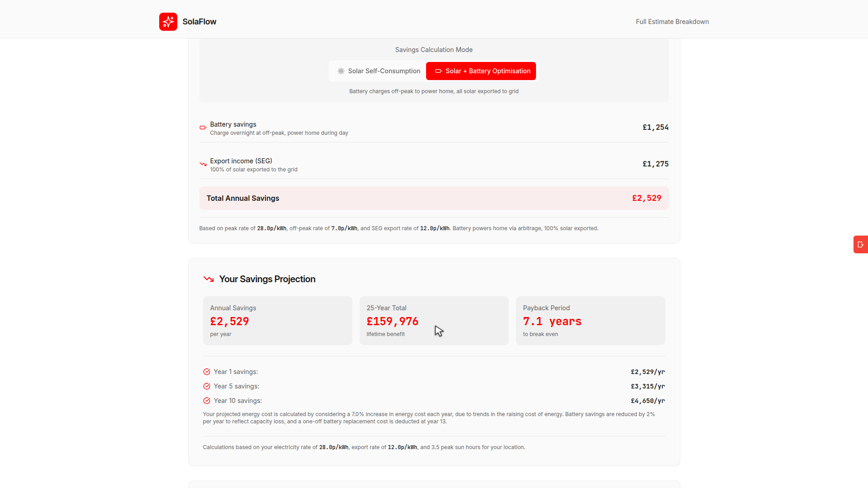Click the trend icon beside Export income
The height and width of the screenshot is (488, 868).
tap(203, 164)
